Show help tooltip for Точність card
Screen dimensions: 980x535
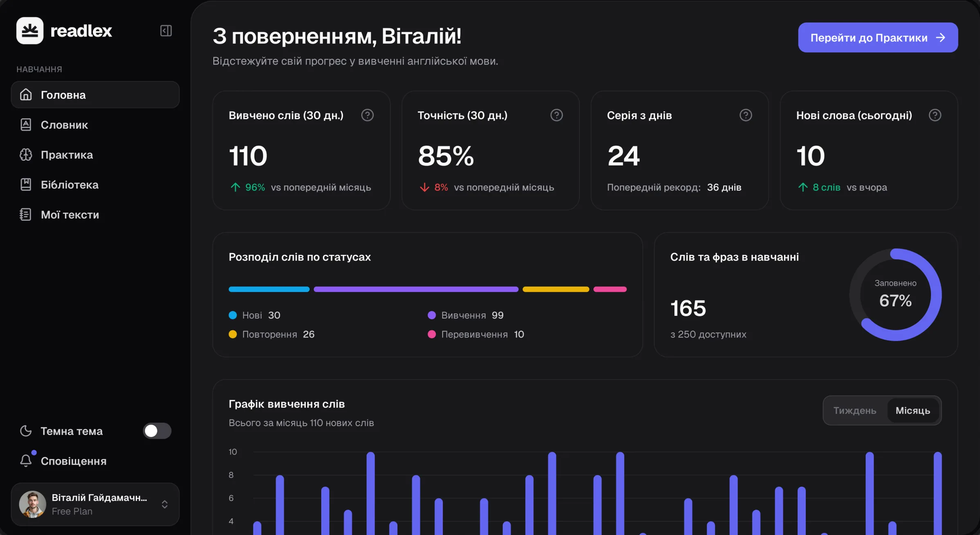[x=556, y=115]
